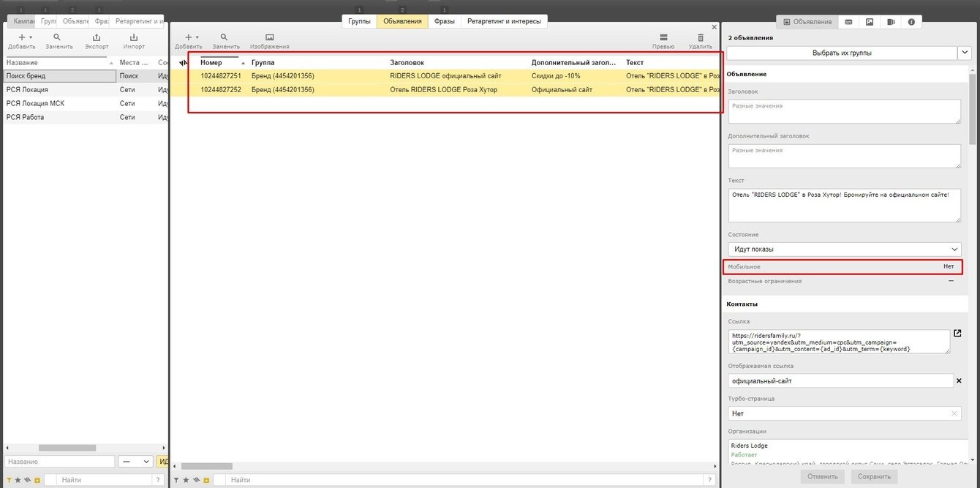Click the Сохранить button
This screenshot has height=488, width=980.
tap(874, 476)
